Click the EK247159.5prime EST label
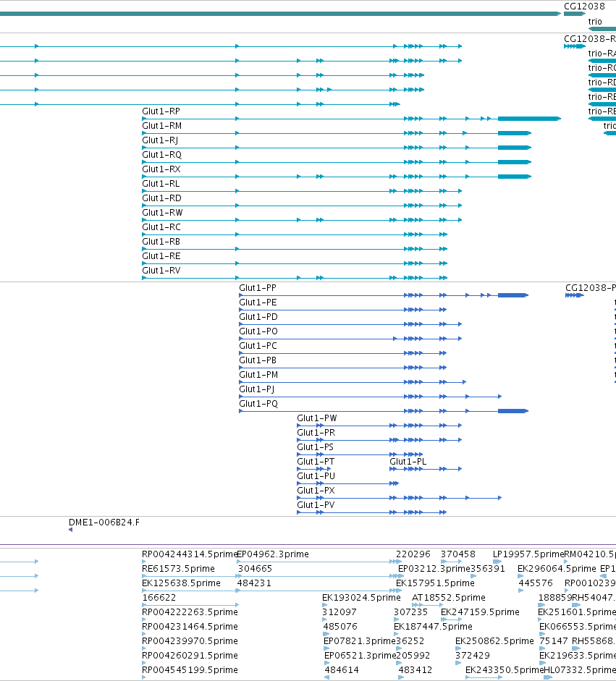The image size is (616, 681). click(480, 612)
